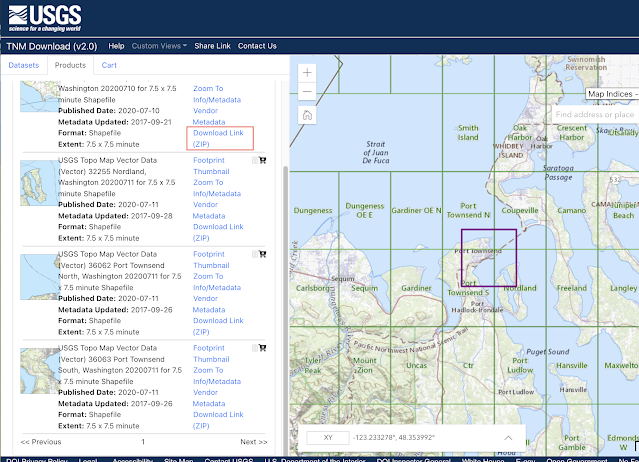639x462 pixels.
Task: Open the Help menu
Action: tap(116, 46)
